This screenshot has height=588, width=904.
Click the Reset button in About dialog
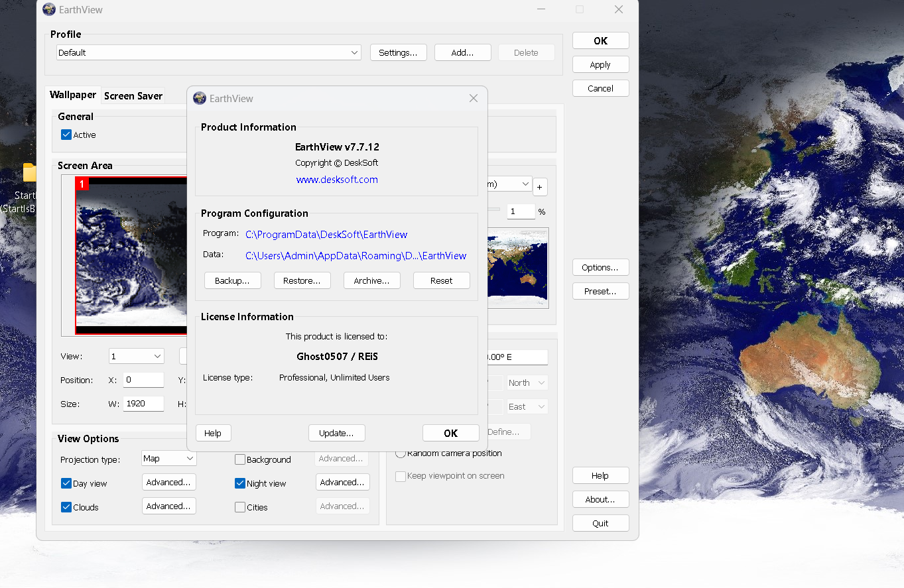tap(441, 280)
